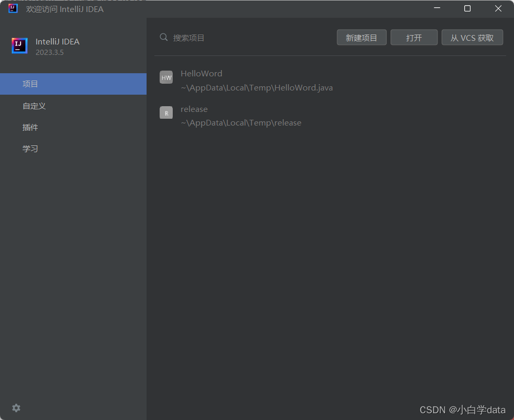Switch to the 插件 section
The height and width of the screenshot is (420, 514).
pos(30,127)
